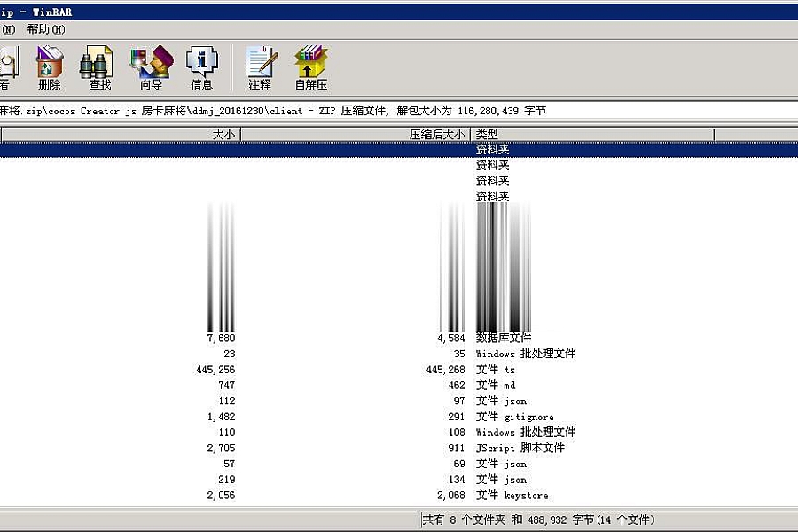
Task: Click packed size 69
Action: (459, 465)
